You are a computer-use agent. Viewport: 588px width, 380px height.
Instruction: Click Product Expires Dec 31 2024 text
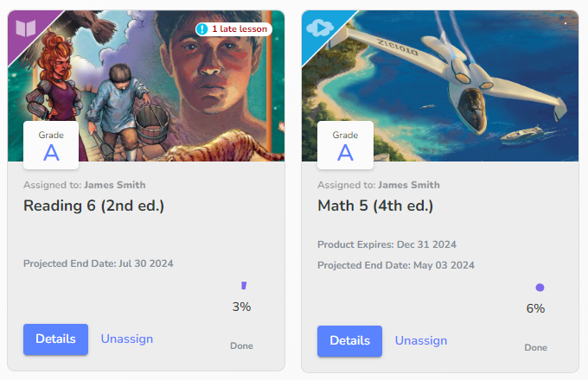387,244
